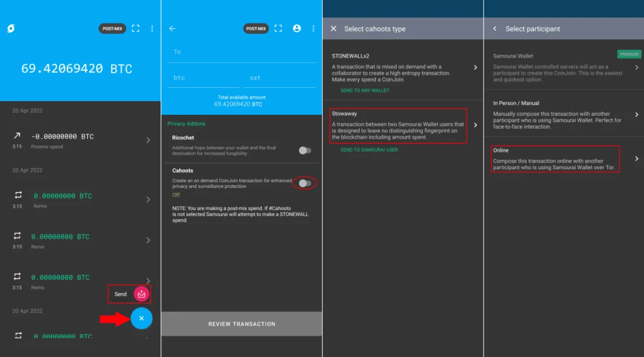The width and height of the screenshot is (644, 357).
Task: Close the blue floating action menu
Action: pos(141,318)
